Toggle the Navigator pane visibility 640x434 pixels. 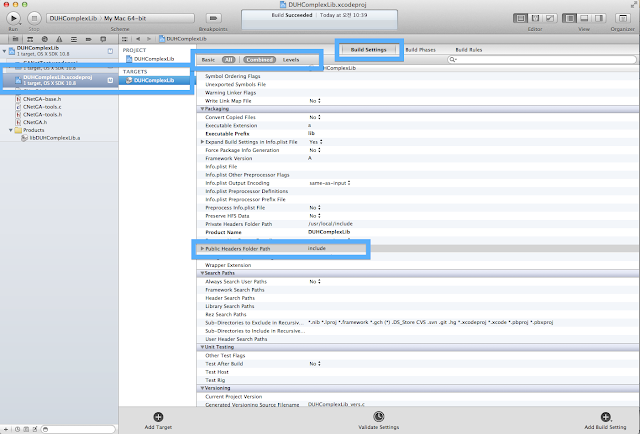point(569,18)
